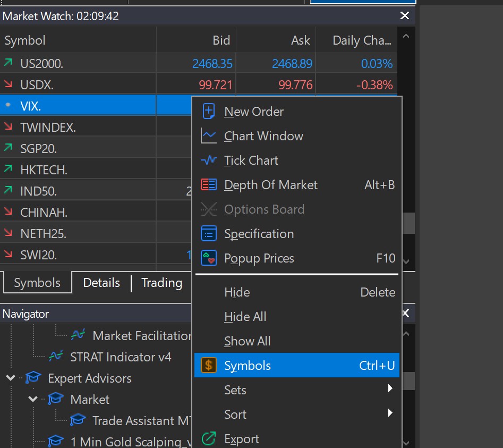503x448 pixels.
Task: Collapse the Market subfolder in Navigator
Action: click(33, 399)
